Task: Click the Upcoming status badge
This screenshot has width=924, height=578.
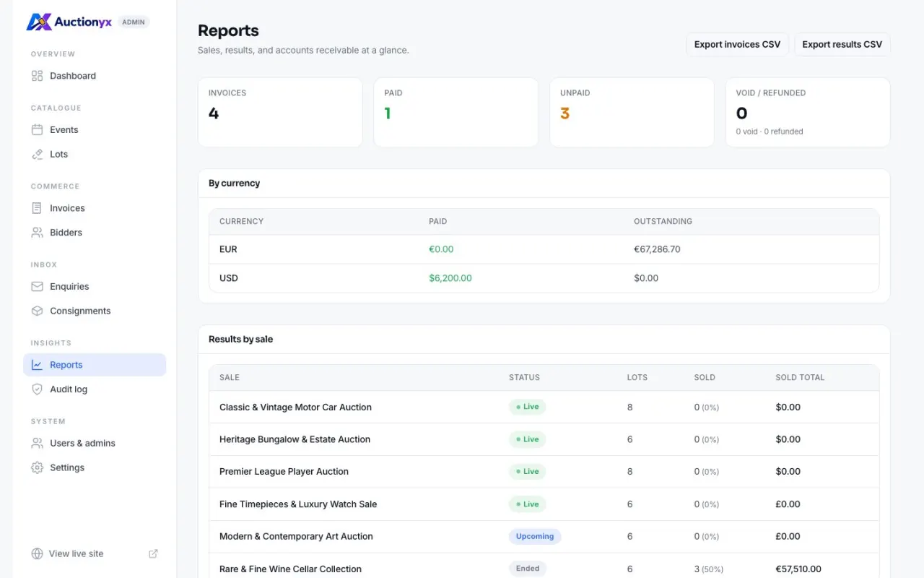Action: pos(535,537)
